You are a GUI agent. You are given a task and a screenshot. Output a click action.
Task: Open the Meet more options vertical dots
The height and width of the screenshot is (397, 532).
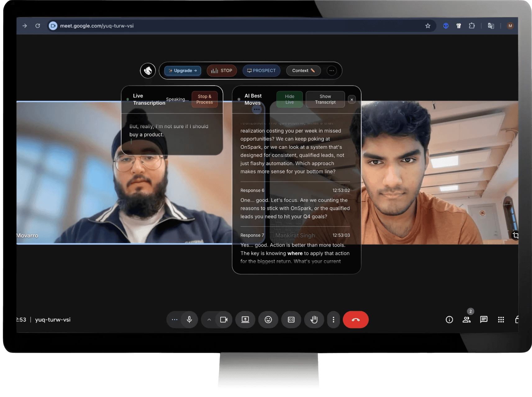coord(334,319)
